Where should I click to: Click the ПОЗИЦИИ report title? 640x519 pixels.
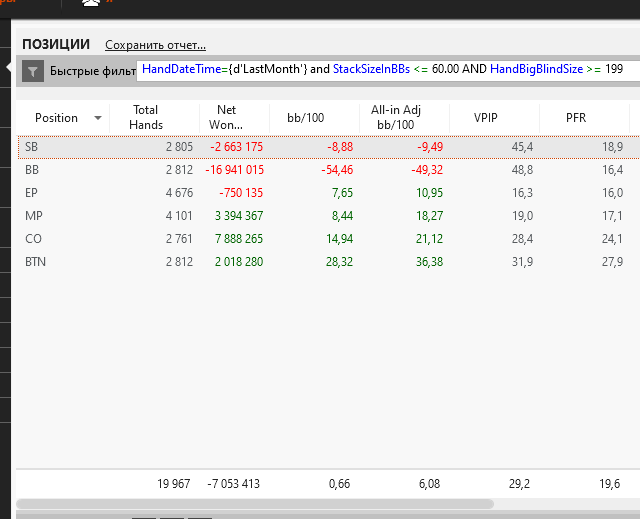[56, 44]
